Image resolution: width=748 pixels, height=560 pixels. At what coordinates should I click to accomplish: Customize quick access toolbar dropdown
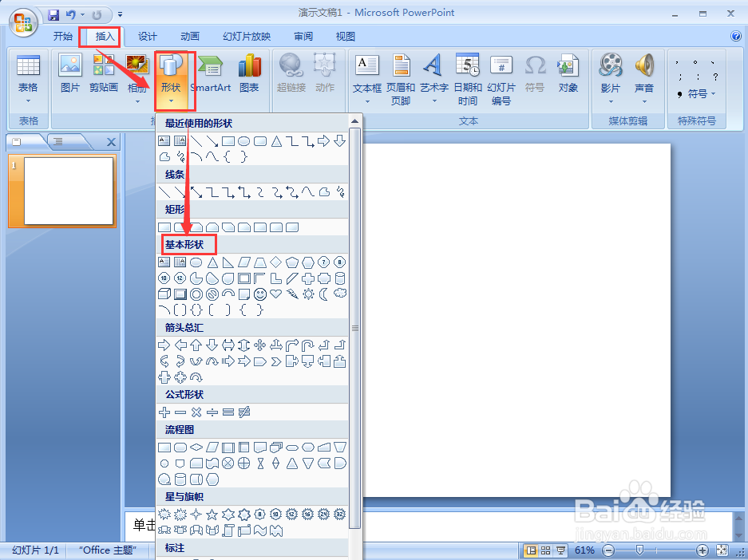click(x=121, y=15)
